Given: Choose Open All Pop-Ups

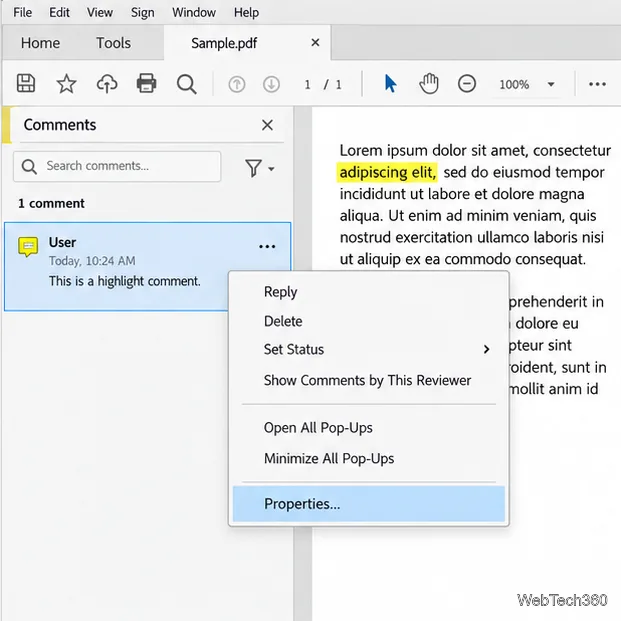Looking at the screenshot, I should coord(368,428).
